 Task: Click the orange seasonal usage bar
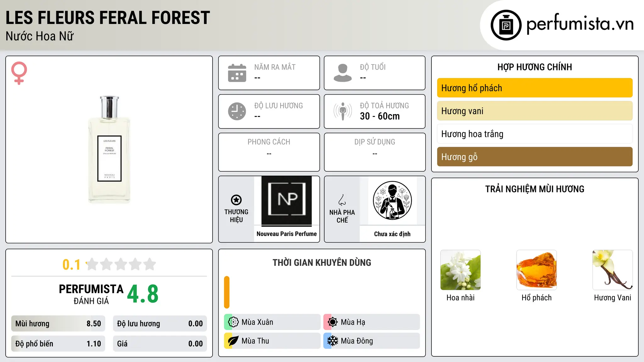click(227, 292)
